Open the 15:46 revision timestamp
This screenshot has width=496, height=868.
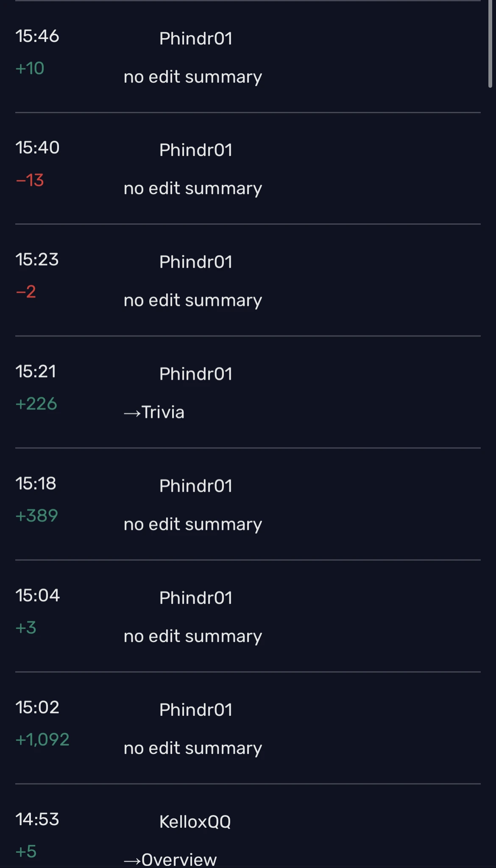[x=37, y=36]
